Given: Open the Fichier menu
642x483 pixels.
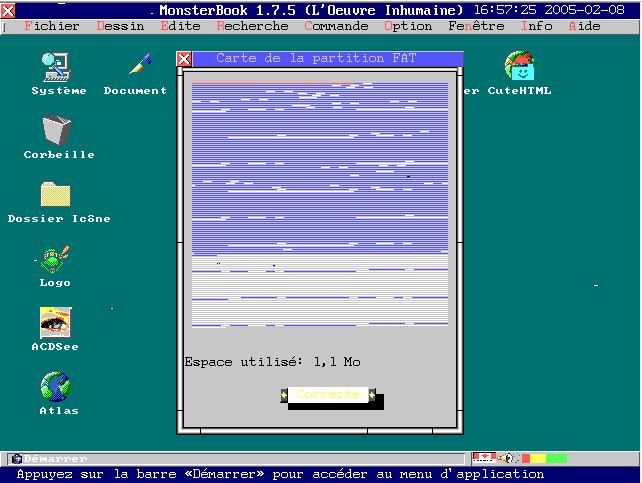Looking at the screenshot, I should [52, 26].
